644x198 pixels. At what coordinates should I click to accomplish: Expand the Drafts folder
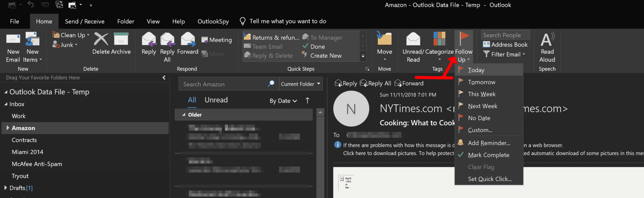click(x=6, y=188)
